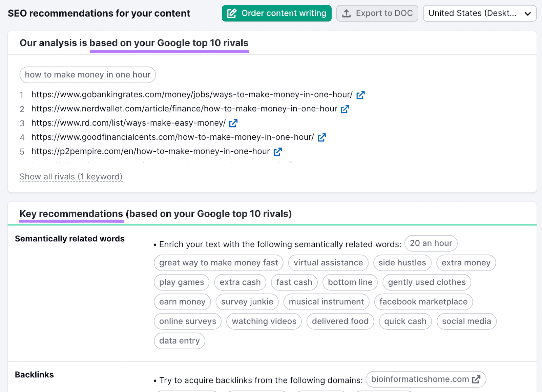Click the pencil icon on Order content writing
542x392 pixels.
[232, 13]
